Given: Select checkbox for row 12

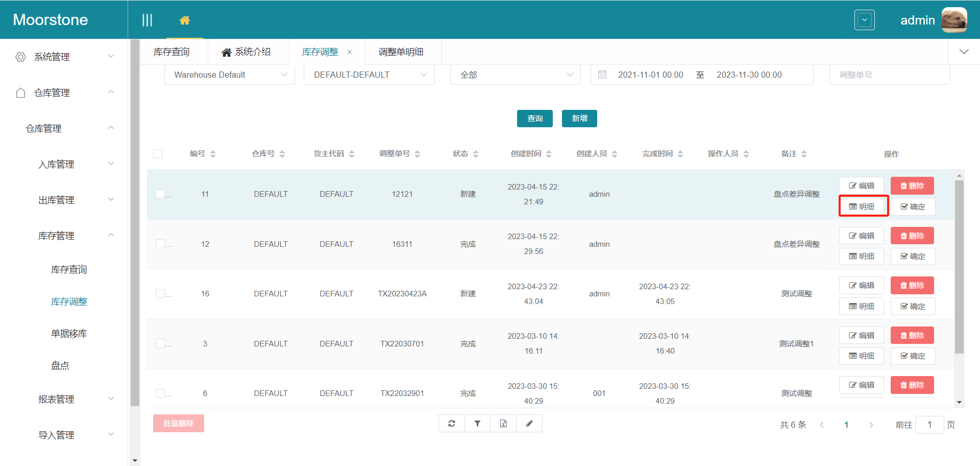Looking at the screenshot, I should tap(160, 244).
